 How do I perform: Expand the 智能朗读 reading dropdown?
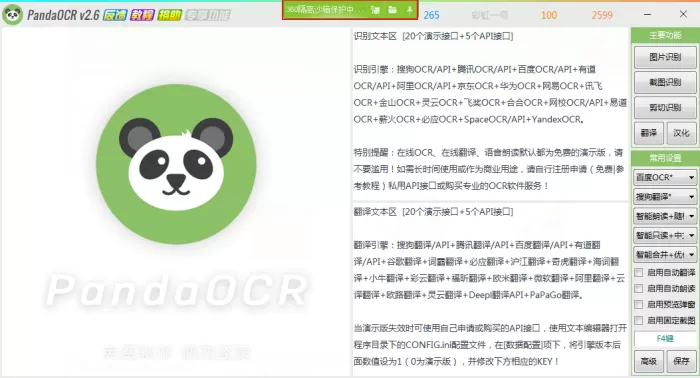click(665, 216)
